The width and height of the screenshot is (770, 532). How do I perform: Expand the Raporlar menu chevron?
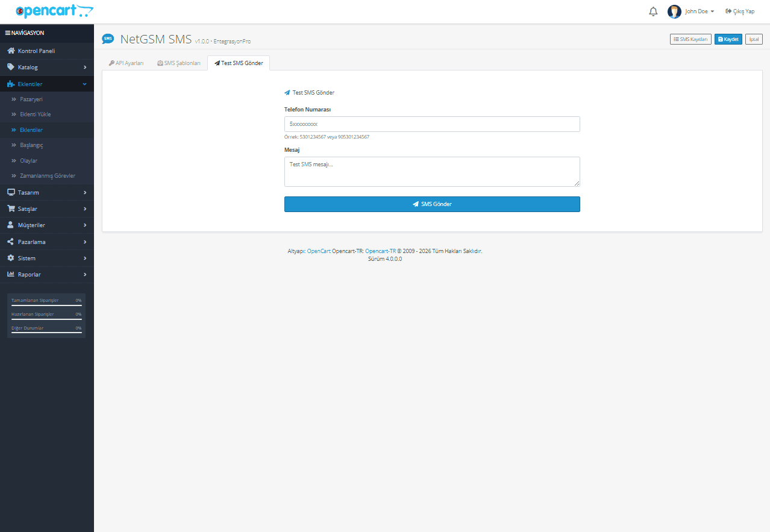point(85,275)
